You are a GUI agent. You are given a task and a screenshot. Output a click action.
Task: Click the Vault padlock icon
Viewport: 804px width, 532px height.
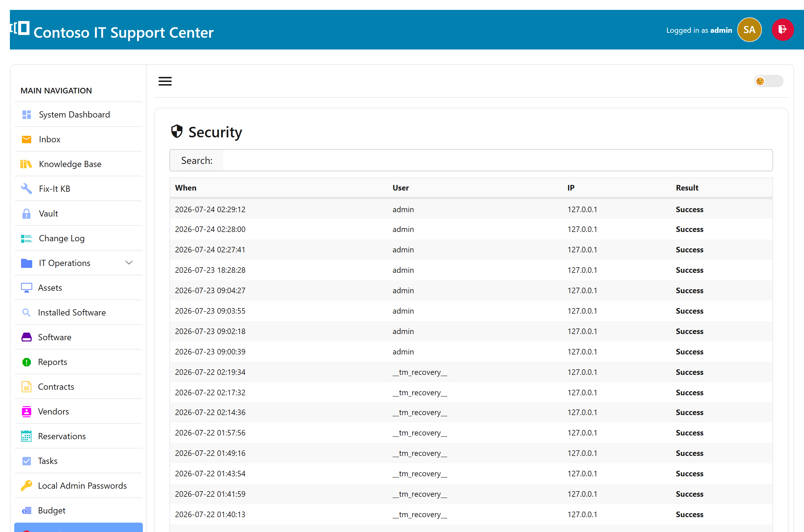26,213
